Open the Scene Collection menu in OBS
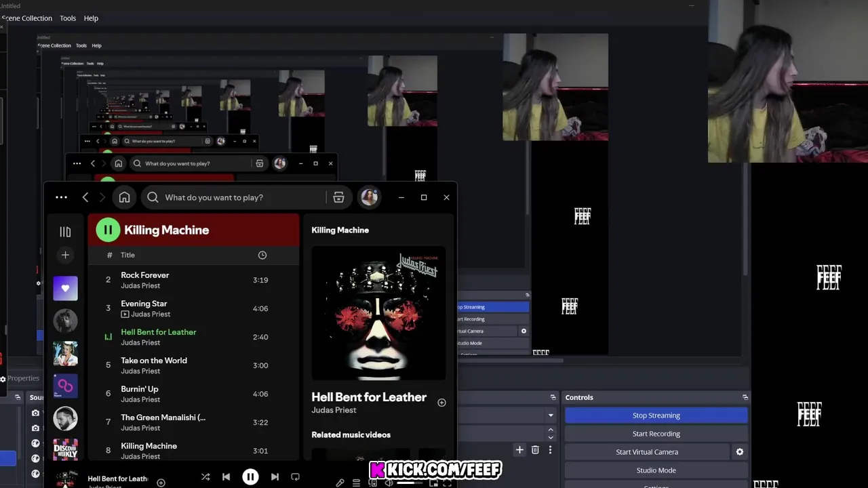Viewport: 868px width, 488px height. [26, 18]
